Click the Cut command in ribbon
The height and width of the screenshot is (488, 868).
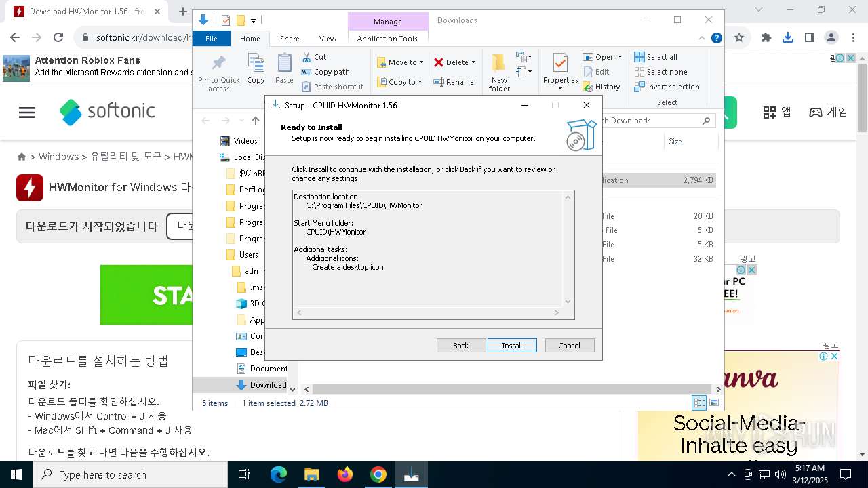coord(314,57)
